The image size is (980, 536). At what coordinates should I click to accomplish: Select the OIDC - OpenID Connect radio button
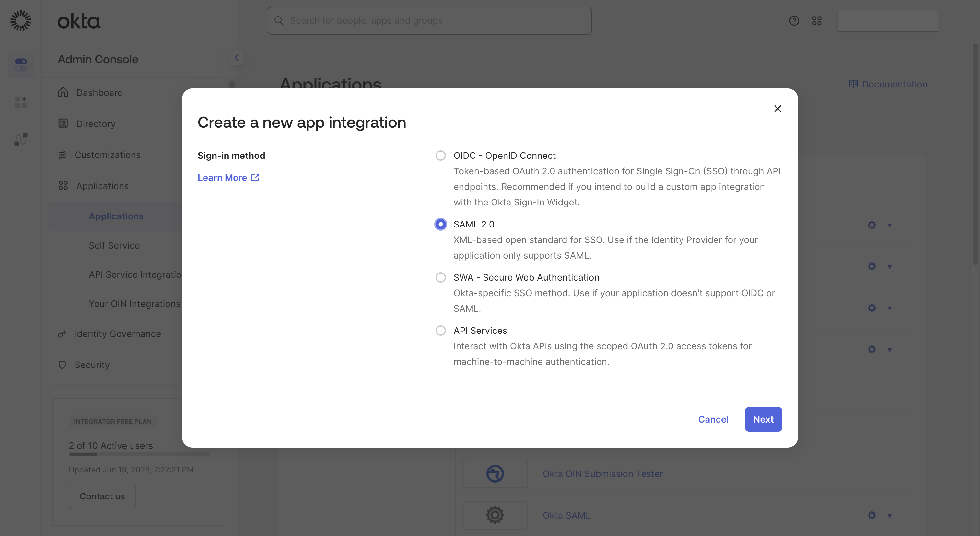point(440,156)
